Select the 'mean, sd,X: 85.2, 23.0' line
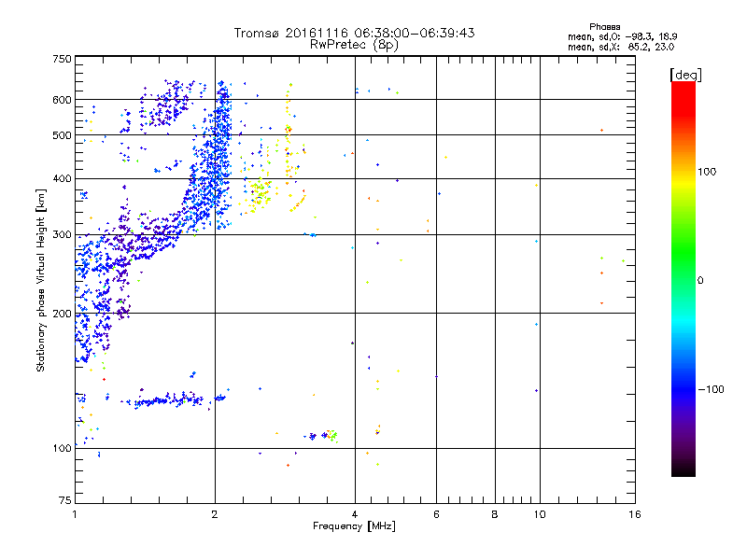747x560 pixels. coord(621,47)
